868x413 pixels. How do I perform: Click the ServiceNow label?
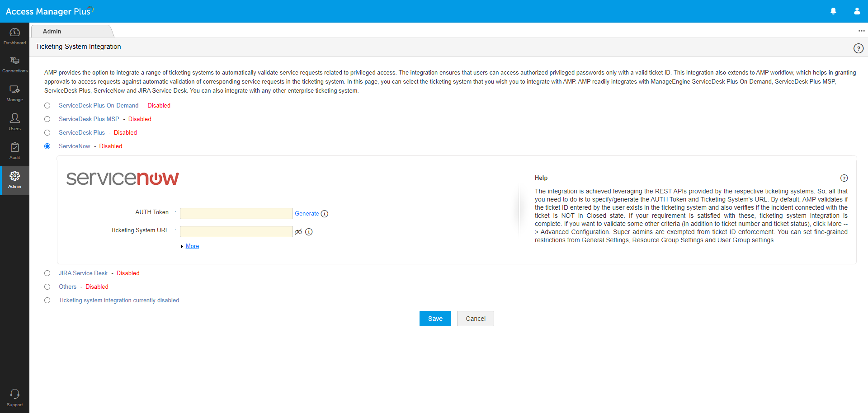coord(75,146)
